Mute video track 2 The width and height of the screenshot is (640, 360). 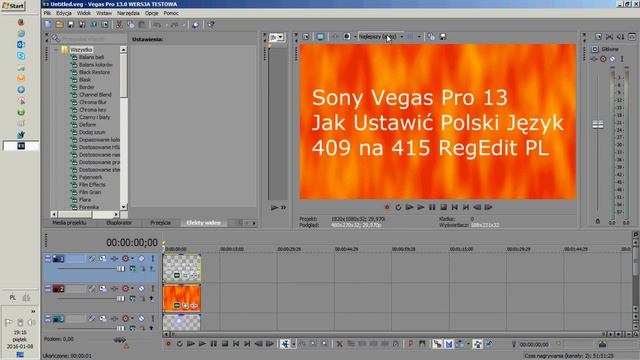141,289
